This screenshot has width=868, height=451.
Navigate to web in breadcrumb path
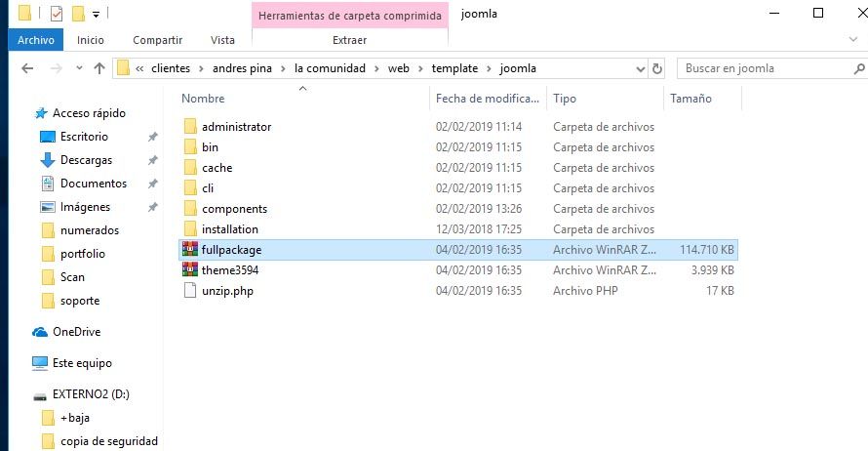coord(399,68)
